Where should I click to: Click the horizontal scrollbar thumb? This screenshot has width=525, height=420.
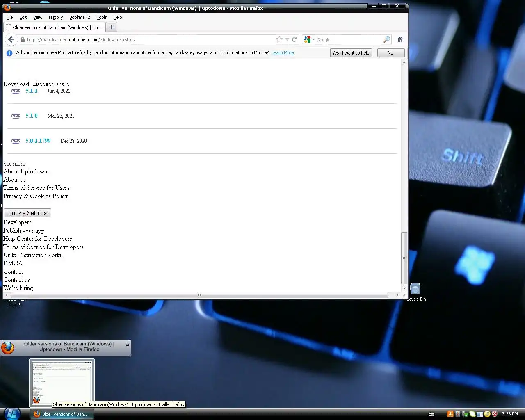point(199,295)
